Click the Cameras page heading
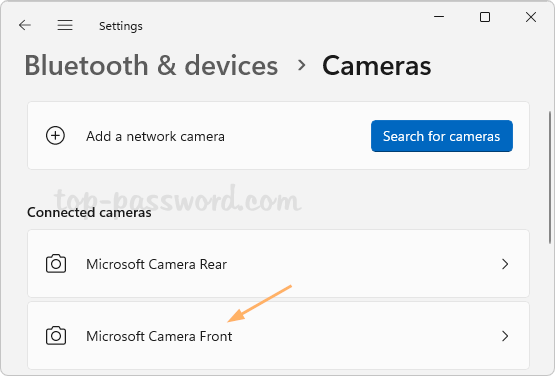This screenshot has width=555, height=376. [x=377, y=65]
